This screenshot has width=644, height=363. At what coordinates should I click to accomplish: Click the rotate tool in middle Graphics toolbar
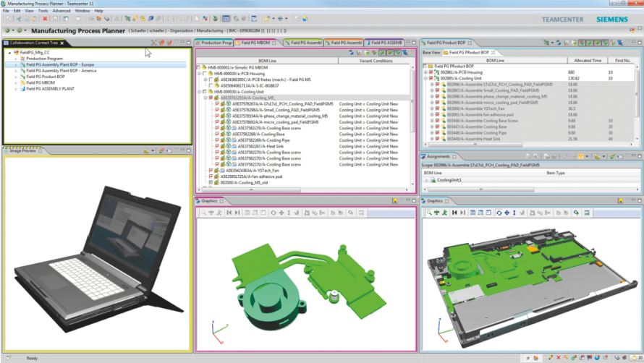[x=273, y=213]
